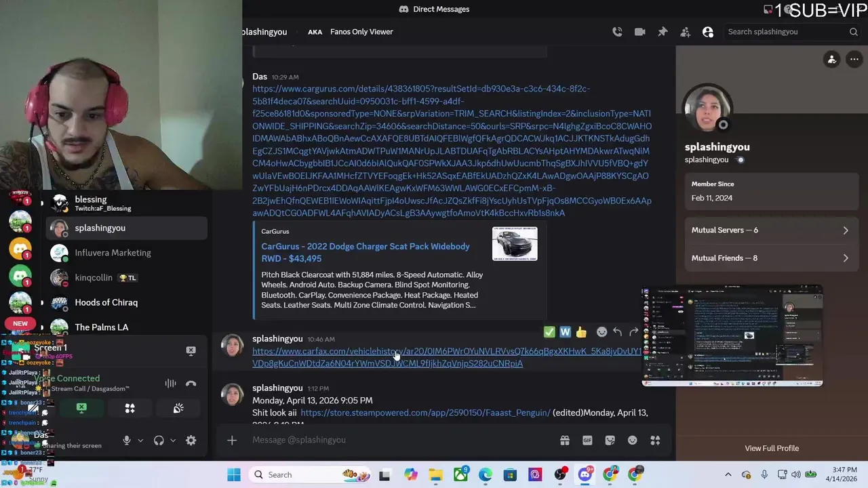The width and height of the screenshot is (868, 488).
Task: Open Discord user settings gear
Action: (x=191, y=441)
